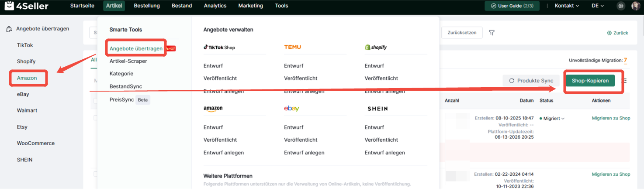Select the eBay logo in the mega menu
The image size is (644, 191).
[291, 109]
